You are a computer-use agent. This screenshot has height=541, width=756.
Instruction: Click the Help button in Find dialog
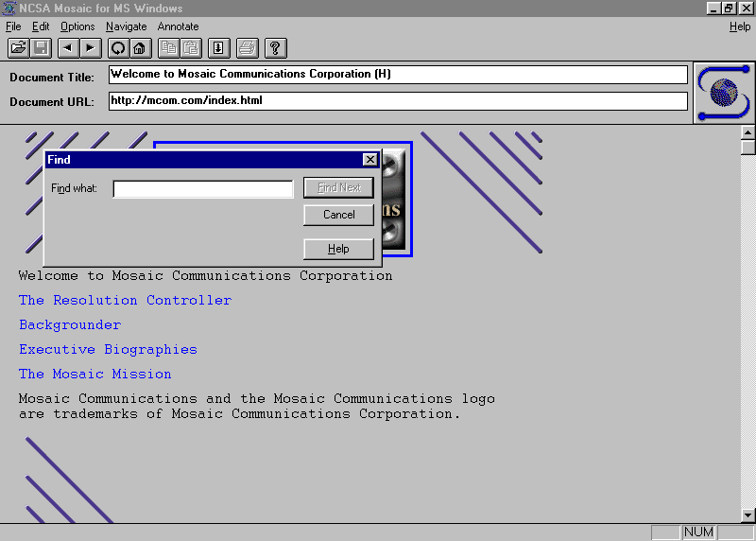coord(338,249)
